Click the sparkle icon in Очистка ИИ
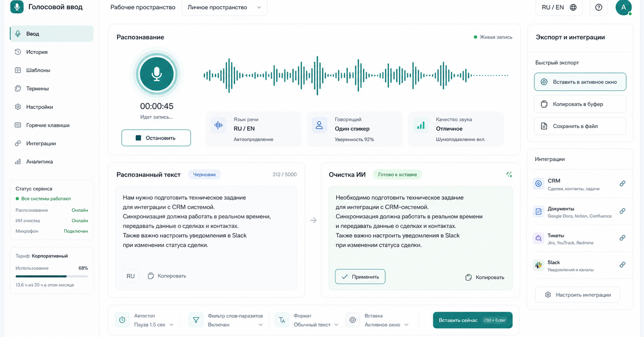This screenshot has height=337, width=644. coord(509,174)
